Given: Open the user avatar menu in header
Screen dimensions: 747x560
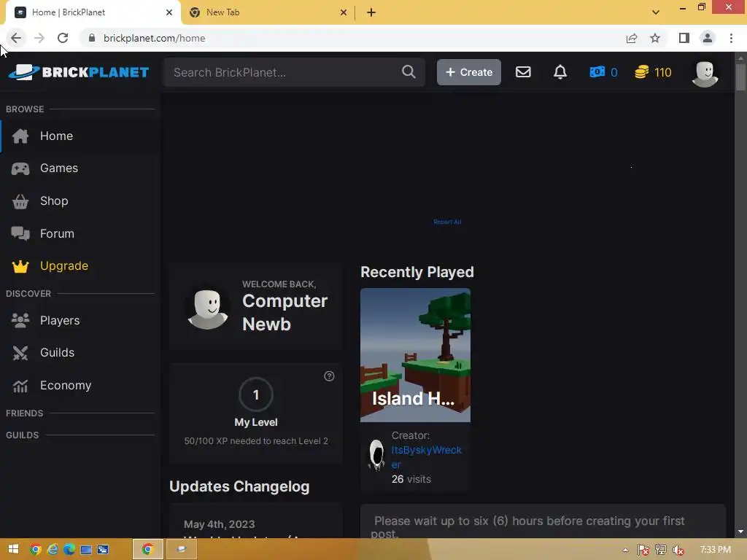Looking at the screenshot, I should pos(705,74).
